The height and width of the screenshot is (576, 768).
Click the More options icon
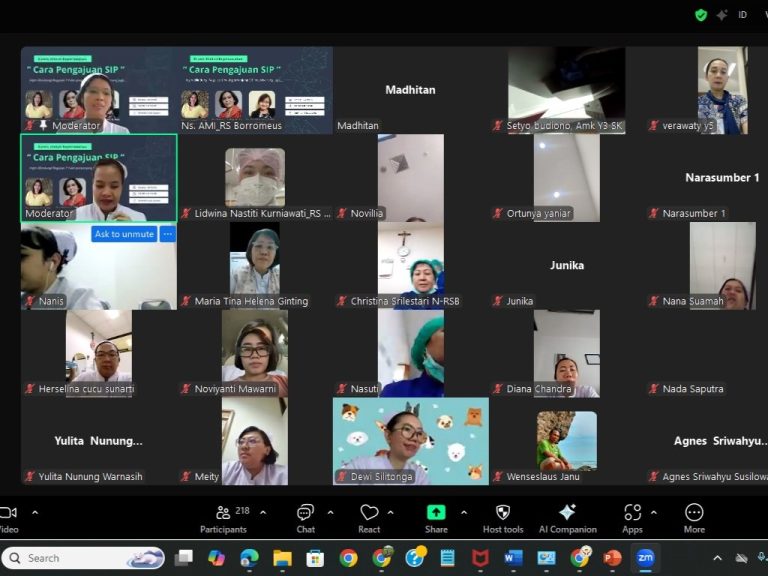(x=694, y=514)
